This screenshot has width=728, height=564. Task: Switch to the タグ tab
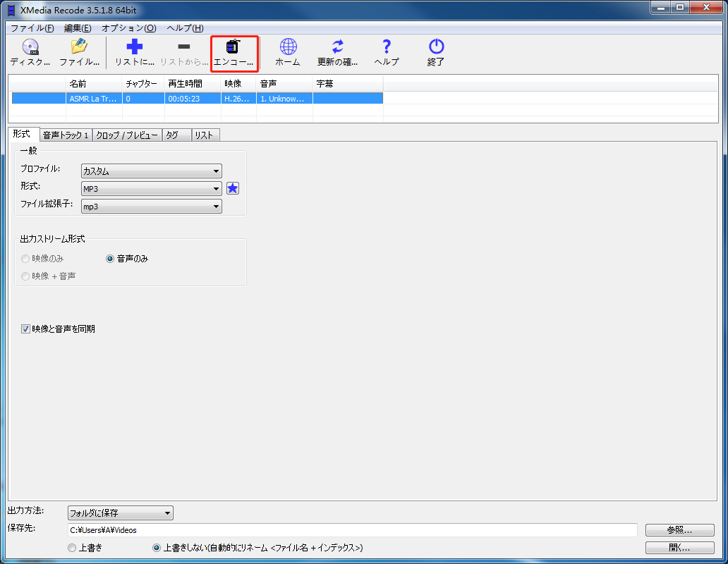[x=176, y=135]
